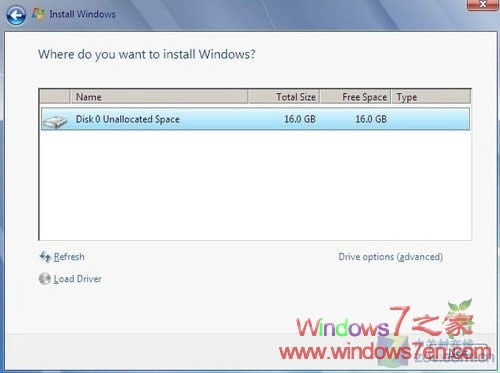Click the 16.0 GB free space value
500x373 pixels.
pos(371,119)
